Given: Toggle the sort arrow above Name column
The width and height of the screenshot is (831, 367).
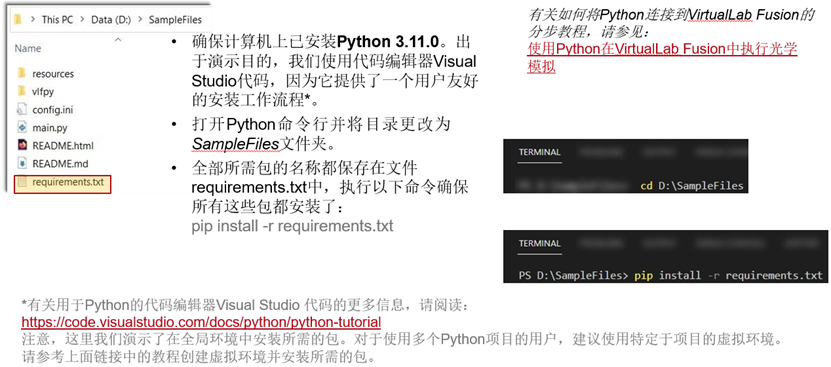Looking at the screenshot, I should click(118, 39).
